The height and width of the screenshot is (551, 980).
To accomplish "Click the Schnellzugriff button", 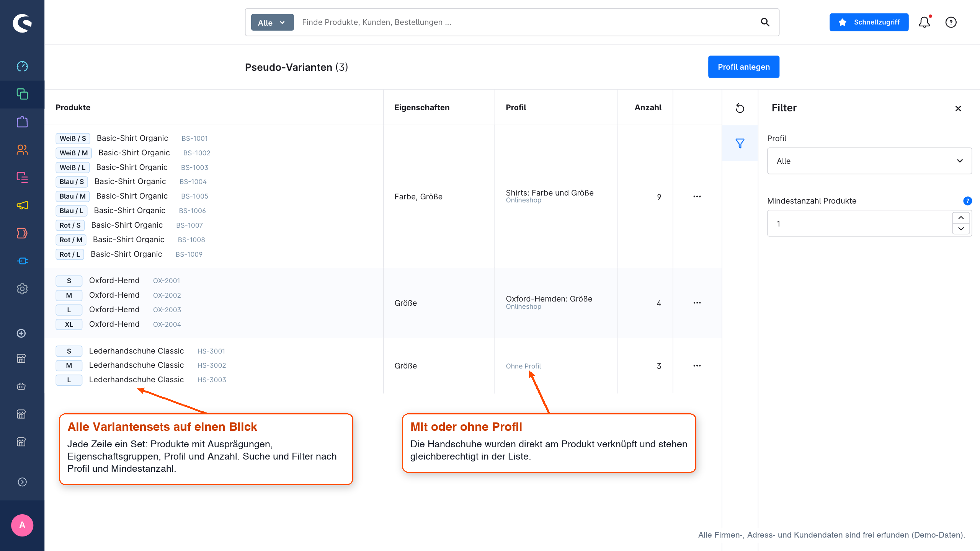I will click(x=869, y=22).
